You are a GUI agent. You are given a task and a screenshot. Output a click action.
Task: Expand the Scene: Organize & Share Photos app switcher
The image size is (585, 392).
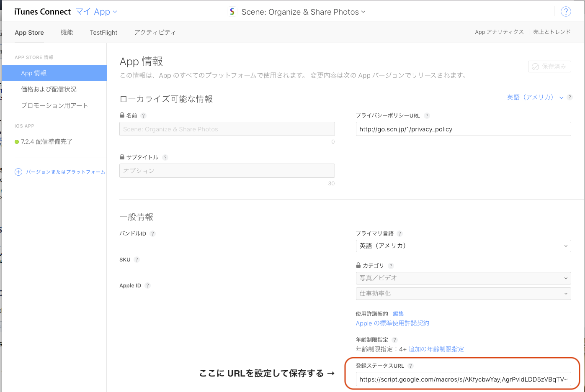click(363, 12)
